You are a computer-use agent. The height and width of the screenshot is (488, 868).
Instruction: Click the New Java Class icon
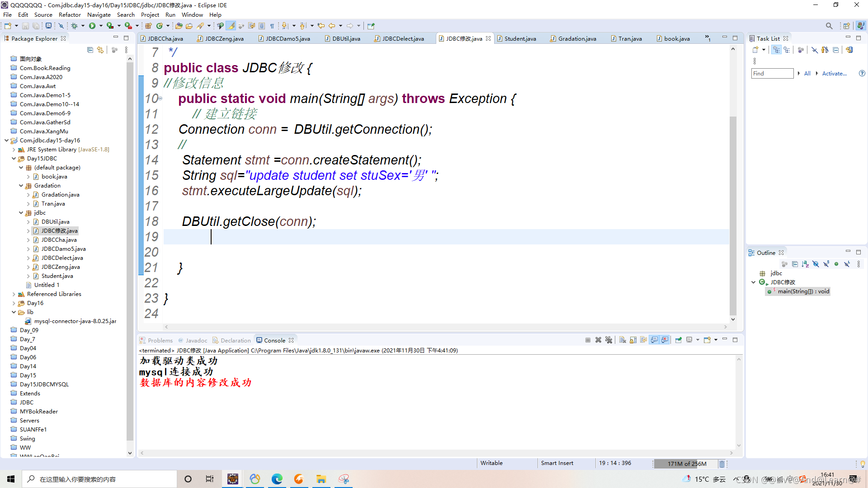tap(159, 26)
